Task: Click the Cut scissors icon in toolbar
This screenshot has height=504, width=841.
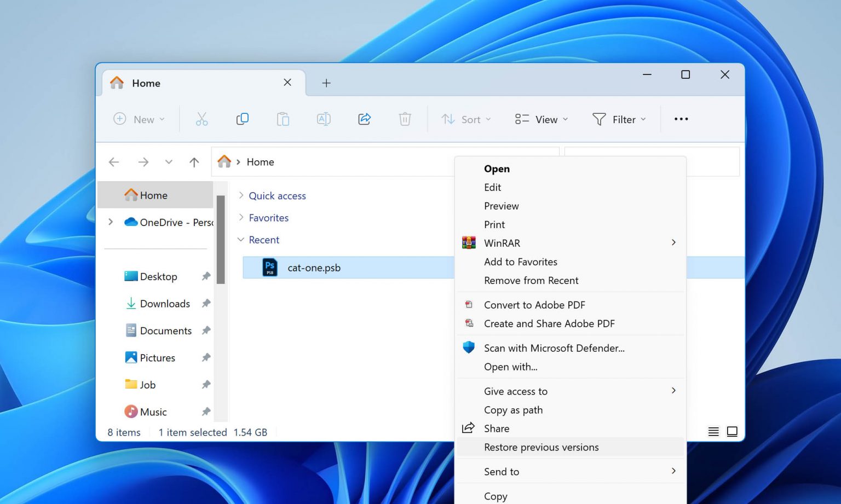Action: click(201, 119)
